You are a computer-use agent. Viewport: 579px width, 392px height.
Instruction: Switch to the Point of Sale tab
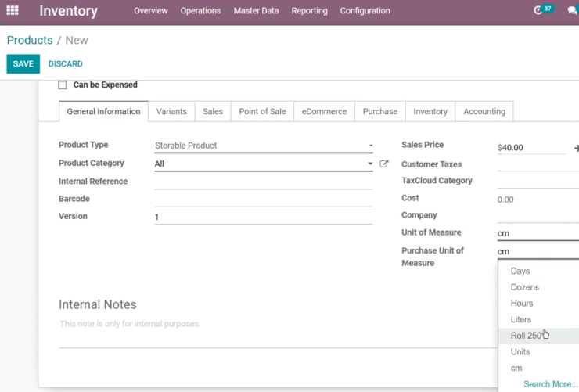point(262,111)
